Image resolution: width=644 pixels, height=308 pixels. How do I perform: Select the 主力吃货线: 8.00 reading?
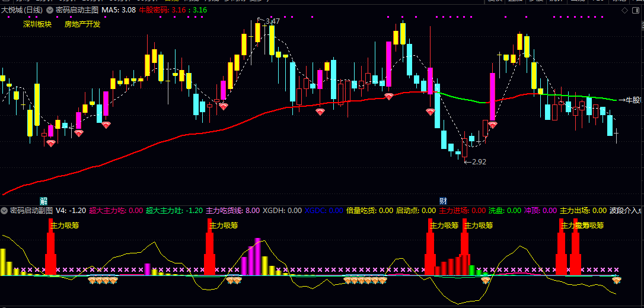point(233,211)
